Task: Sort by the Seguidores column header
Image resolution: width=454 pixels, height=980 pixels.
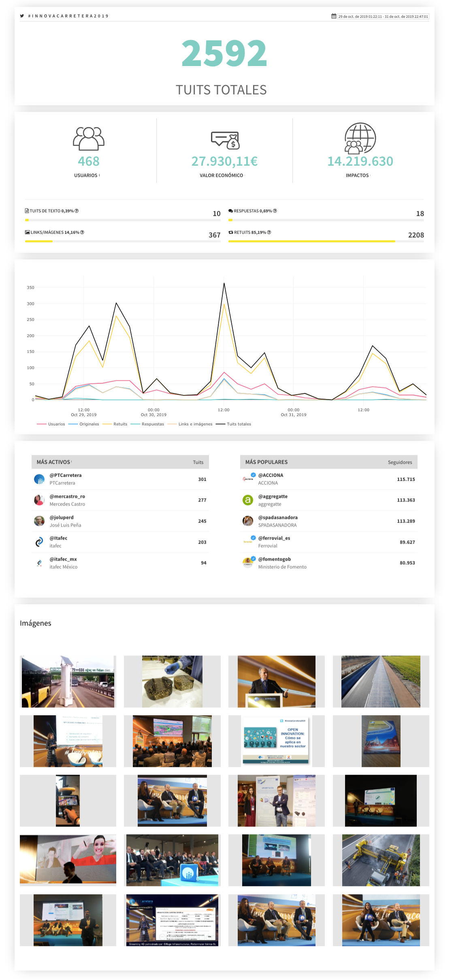Action: tap(400, 462)
